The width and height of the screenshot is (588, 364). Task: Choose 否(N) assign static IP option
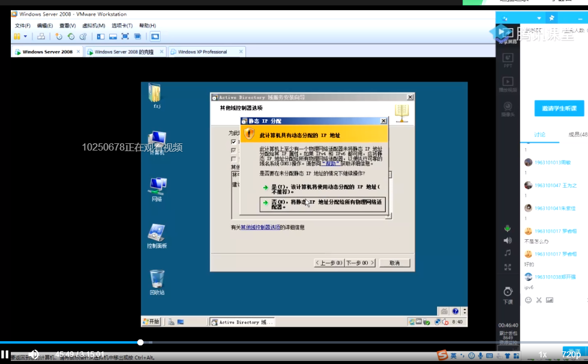point(323,204)
